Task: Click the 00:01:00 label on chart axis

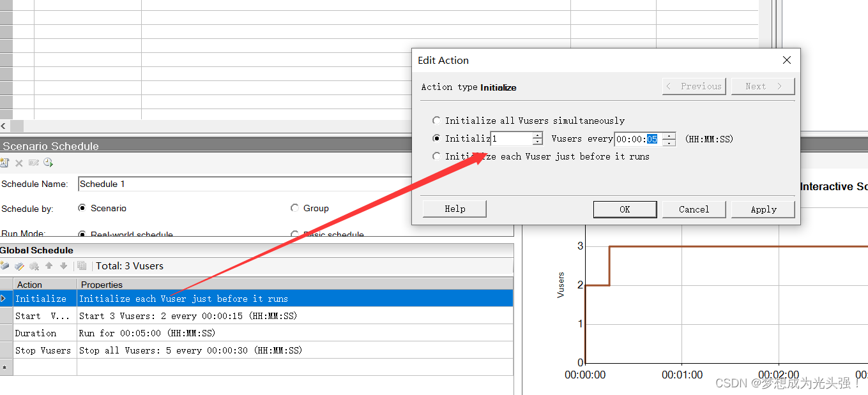Action: pos(682,375)
